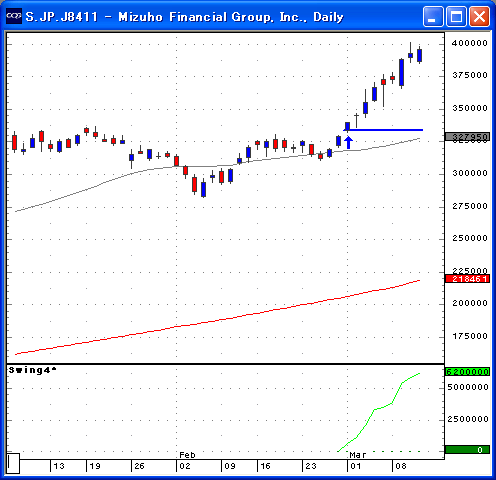Click the 26 date label on time axis
Screen dimensions: 496x480
point(139,466)
